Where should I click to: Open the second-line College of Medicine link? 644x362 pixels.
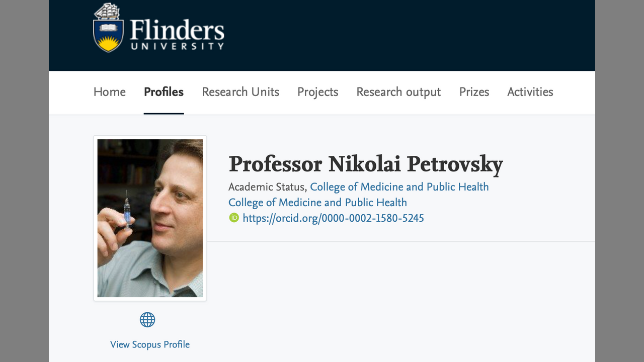click(317, 203)
